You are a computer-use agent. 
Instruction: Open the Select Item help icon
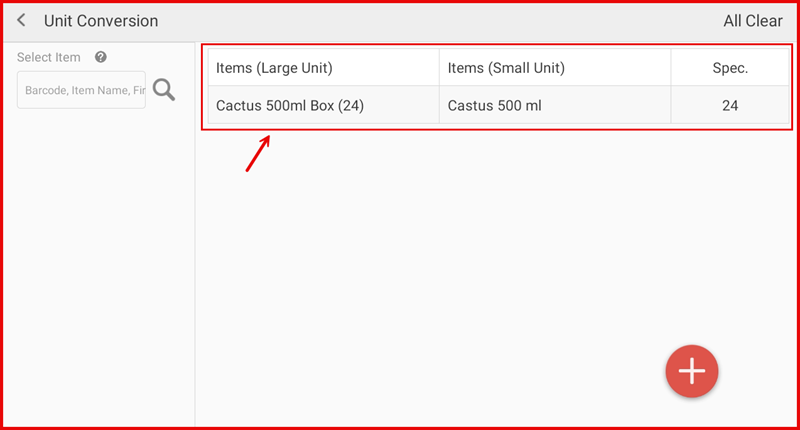[101, 58]
